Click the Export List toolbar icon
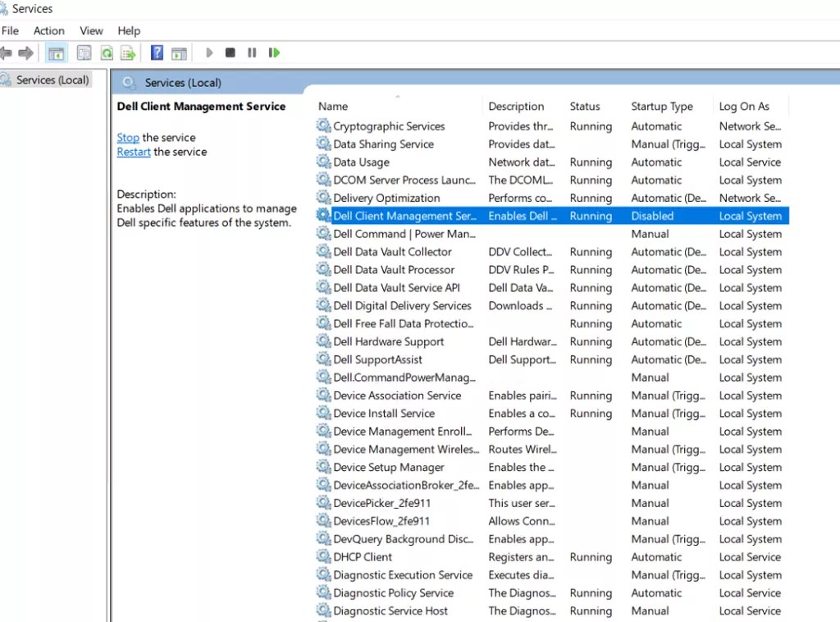 tap(128, 53)
